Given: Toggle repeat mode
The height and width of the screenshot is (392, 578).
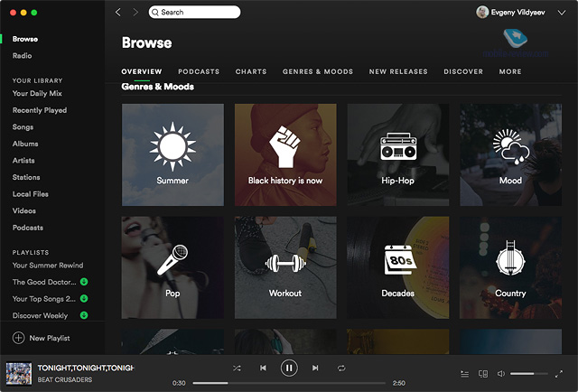Looking at the screenshot, I should [x=341, y=368].
